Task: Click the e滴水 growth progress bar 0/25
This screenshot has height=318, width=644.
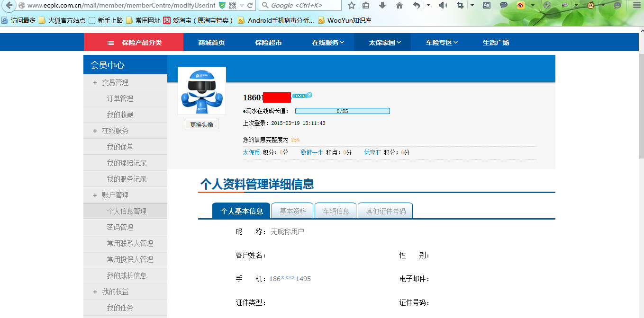Action: click(x=343, y=111)
